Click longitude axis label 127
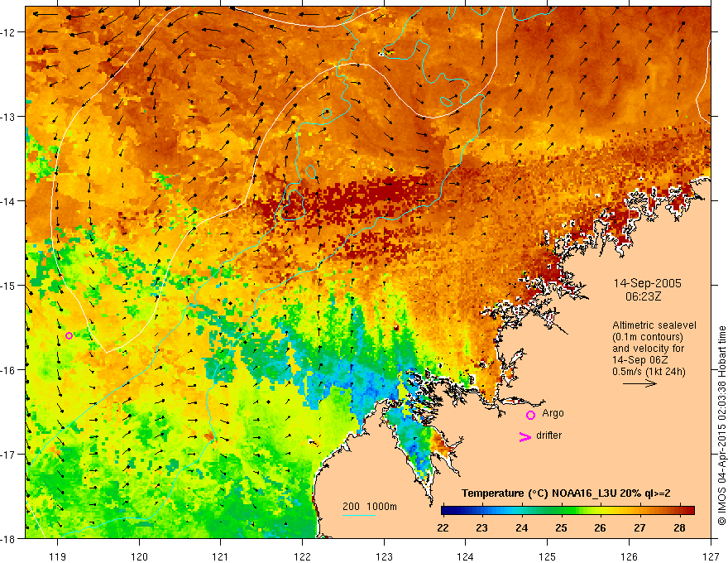728x563 pixels. (x=711, y=556)
